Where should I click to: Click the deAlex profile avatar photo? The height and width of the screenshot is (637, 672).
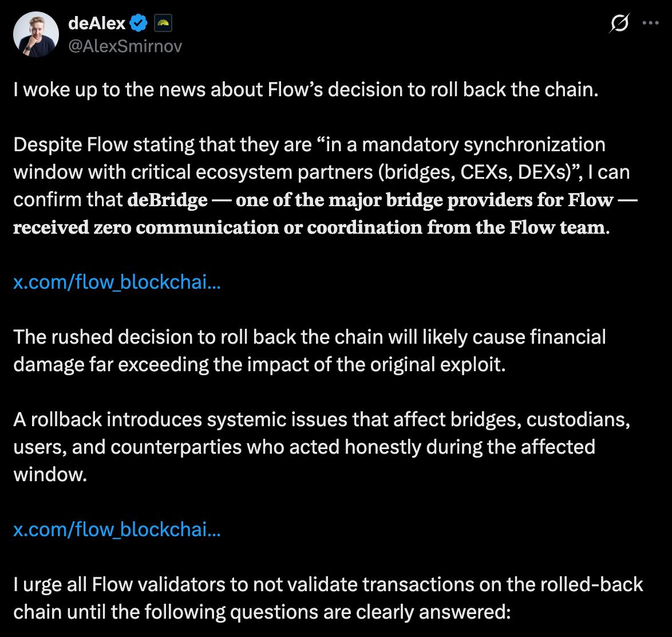pyautogui.click(x=35, y=34)
